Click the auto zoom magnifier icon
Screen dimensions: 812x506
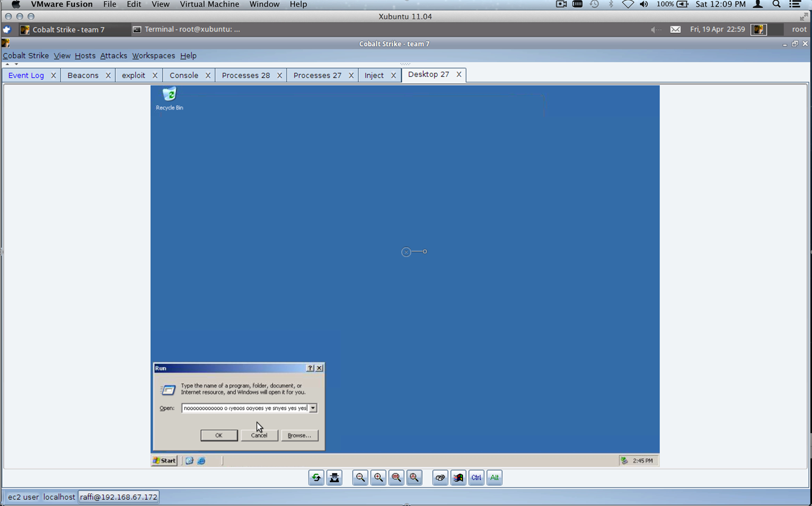[414, 478]
